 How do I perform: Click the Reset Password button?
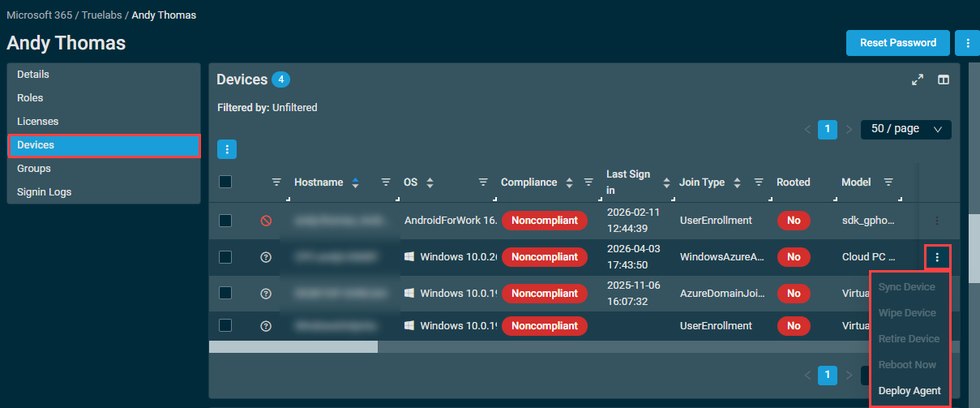(897, 43)
